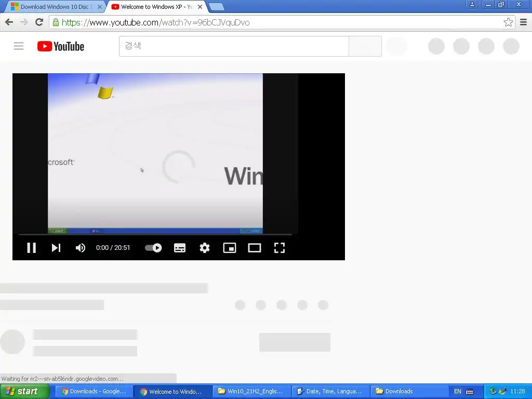Toggle the autoplay switch
Screen dimensions: 532x399
(153, 248)
